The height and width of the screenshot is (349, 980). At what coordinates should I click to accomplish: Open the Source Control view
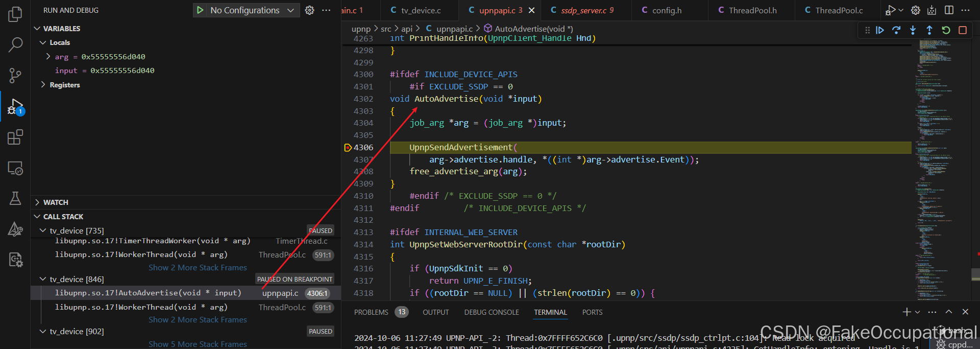pyautogui.click(x=15, y=76)
